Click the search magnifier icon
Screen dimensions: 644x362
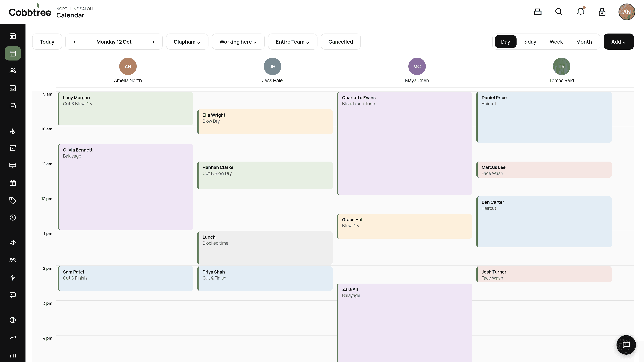[559, 12]
